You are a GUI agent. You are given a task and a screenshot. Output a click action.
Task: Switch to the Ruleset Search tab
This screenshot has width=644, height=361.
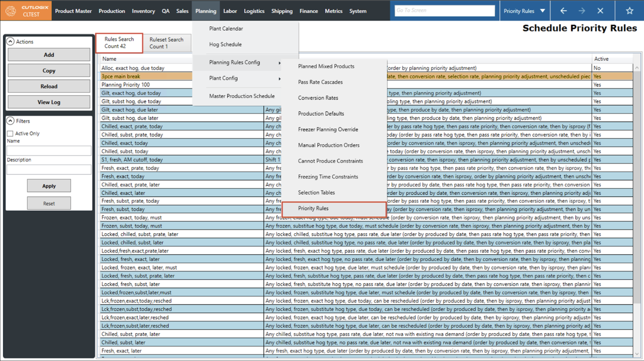(x=167, y=43)
